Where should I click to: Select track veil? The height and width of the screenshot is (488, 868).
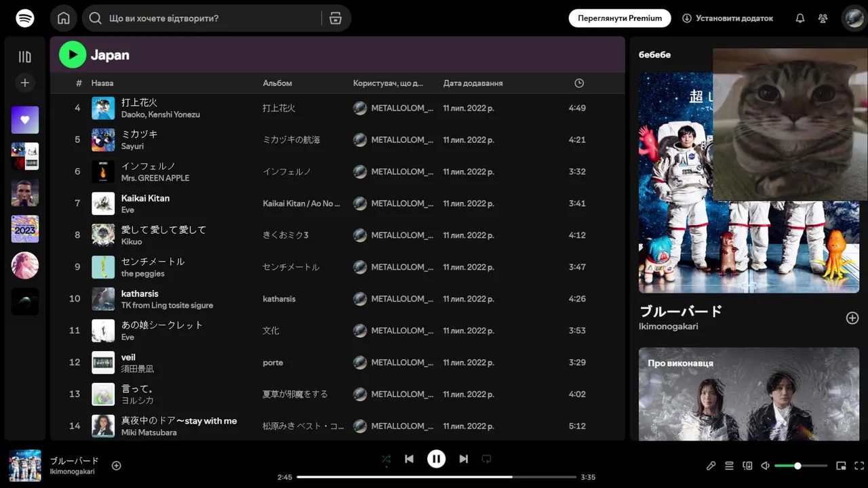tap(128, 357)
